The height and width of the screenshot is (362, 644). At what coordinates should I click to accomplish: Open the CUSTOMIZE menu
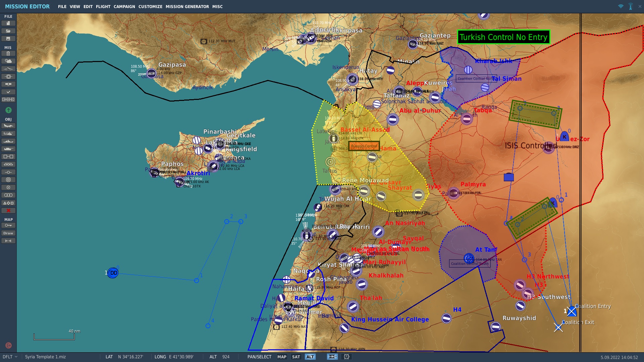click(x=150, y=7)
